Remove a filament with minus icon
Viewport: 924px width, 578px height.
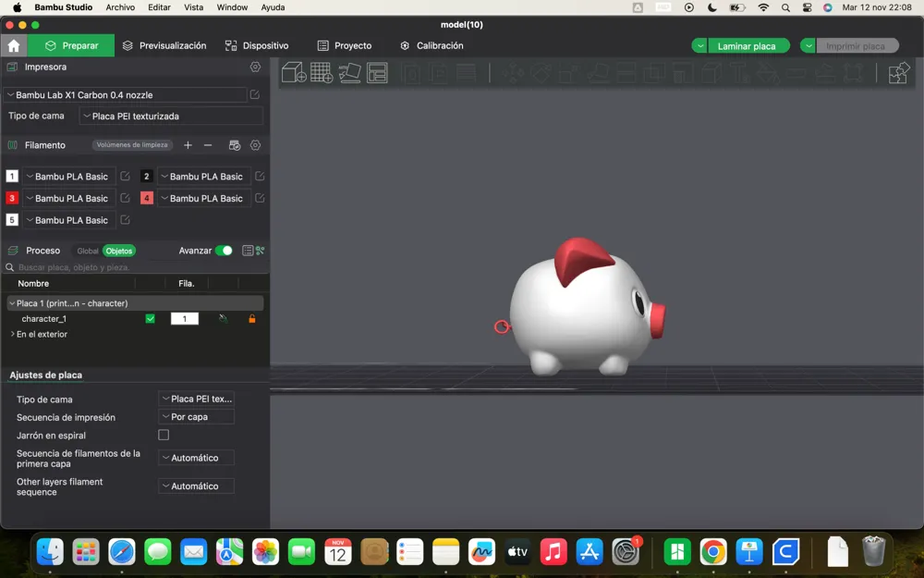click(207, 145)
